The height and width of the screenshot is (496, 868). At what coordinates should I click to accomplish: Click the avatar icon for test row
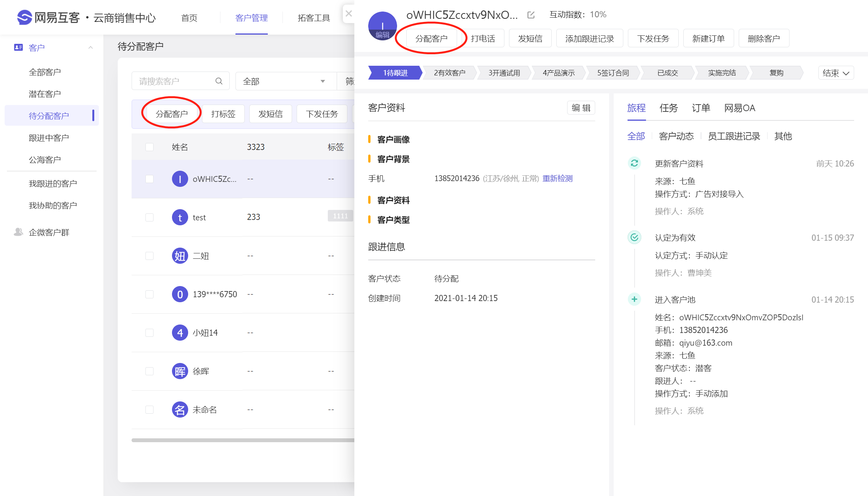click(x=180, y=217)
